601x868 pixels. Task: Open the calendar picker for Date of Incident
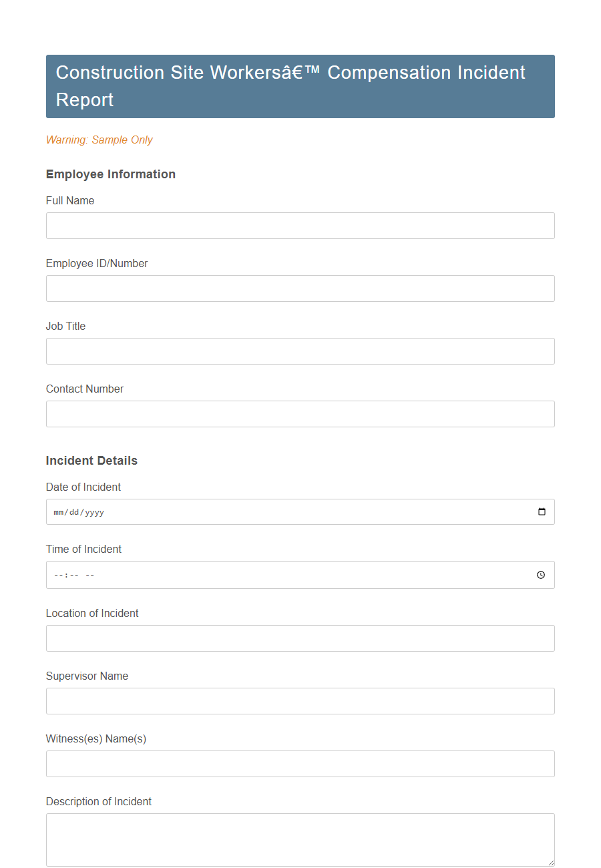point(542,511)
